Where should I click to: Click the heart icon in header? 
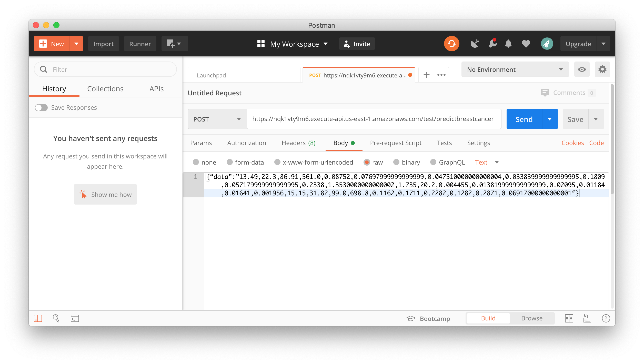(526, 44)
